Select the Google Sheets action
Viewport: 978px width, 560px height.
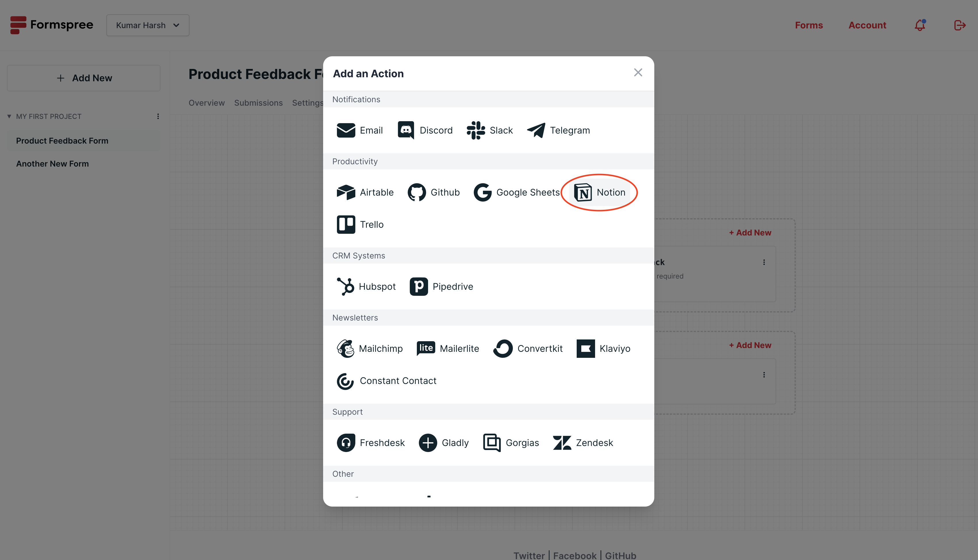(517, 192)
